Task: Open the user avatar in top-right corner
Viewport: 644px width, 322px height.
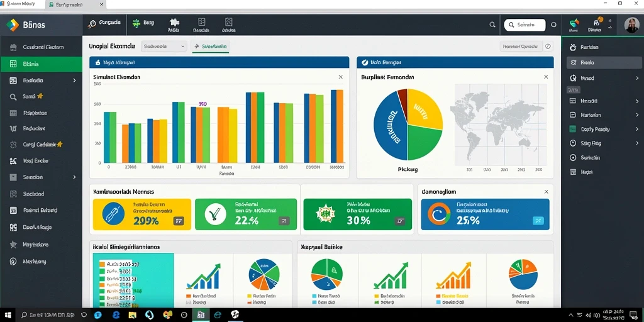Action: [631, 25]
